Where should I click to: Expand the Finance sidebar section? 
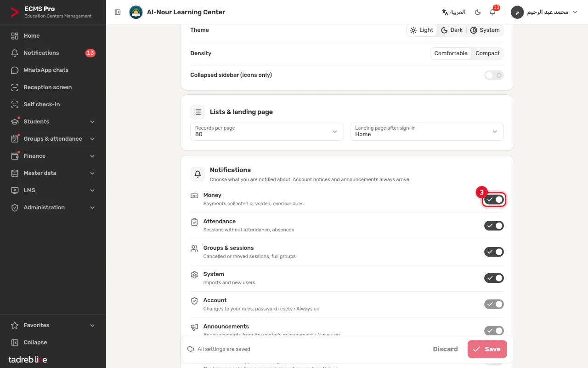pos(53,156)
